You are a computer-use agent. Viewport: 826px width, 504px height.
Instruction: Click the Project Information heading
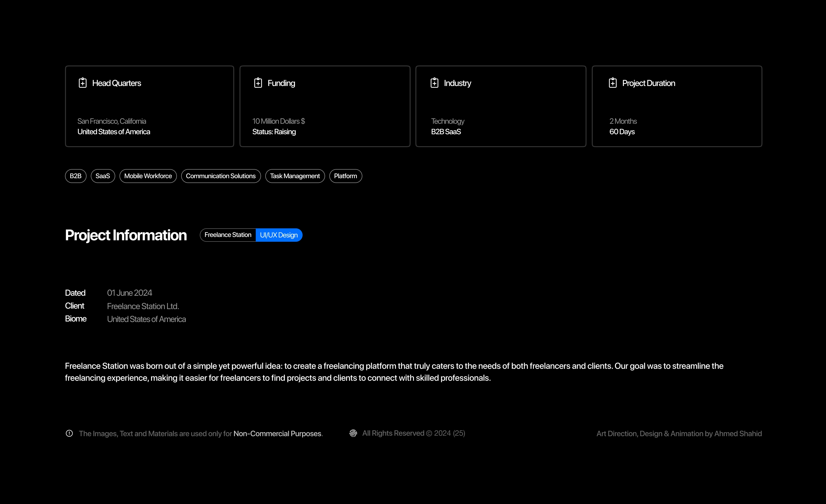[126, 235]
